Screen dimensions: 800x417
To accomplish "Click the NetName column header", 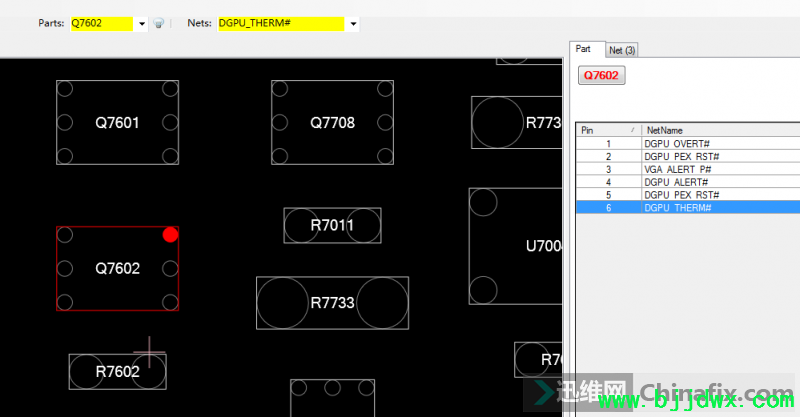I will (x=720, y=130).
